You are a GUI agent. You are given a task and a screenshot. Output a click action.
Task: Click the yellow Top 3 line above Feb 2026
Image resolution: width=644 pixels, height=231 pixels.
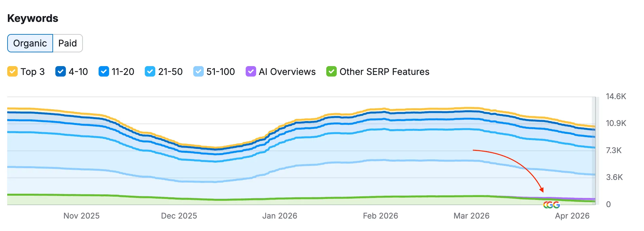380,109
